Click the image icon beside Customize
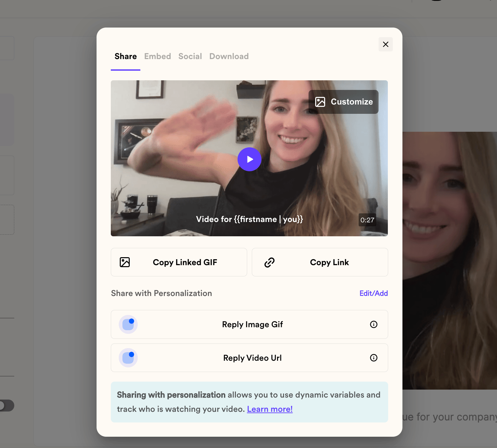 [320, 102]
